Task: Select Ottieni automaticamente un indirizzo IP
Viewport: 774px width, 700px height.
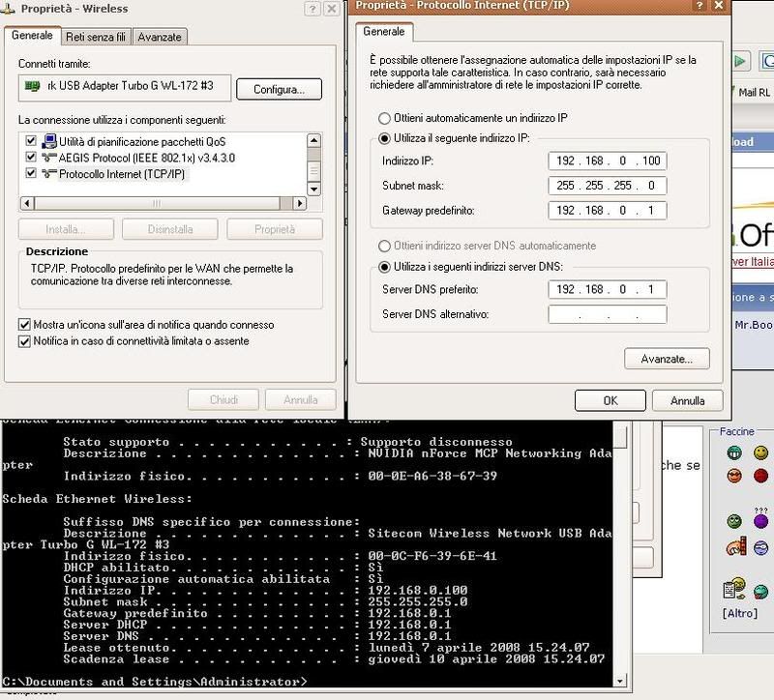Action: coord(385,118)
